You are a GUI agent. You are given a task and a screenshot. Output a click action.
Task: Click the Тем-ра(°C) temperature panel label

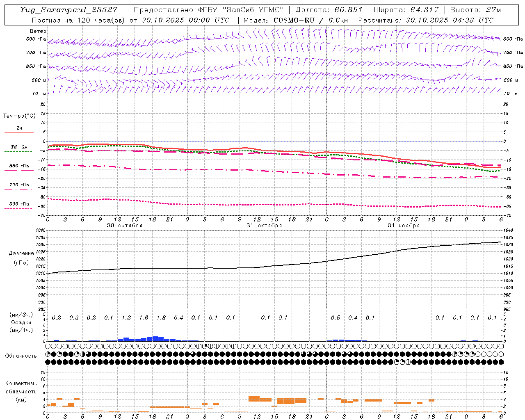pyautogui.click(x=19, y=116)
